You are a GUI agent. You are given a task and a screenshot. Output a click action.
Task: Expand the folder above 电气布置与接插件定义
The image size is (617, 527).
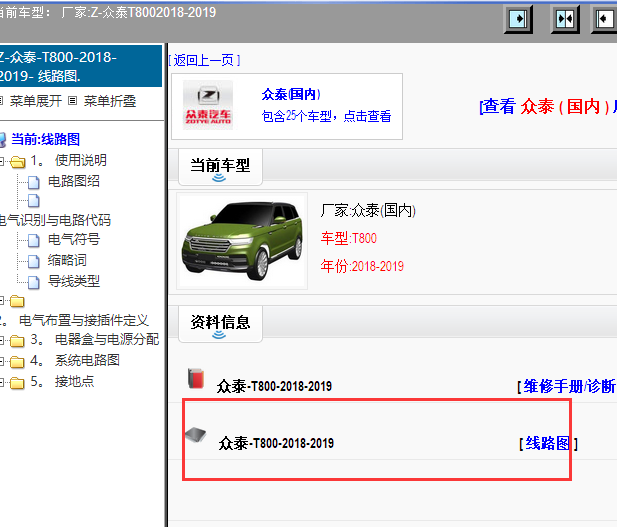2,301
